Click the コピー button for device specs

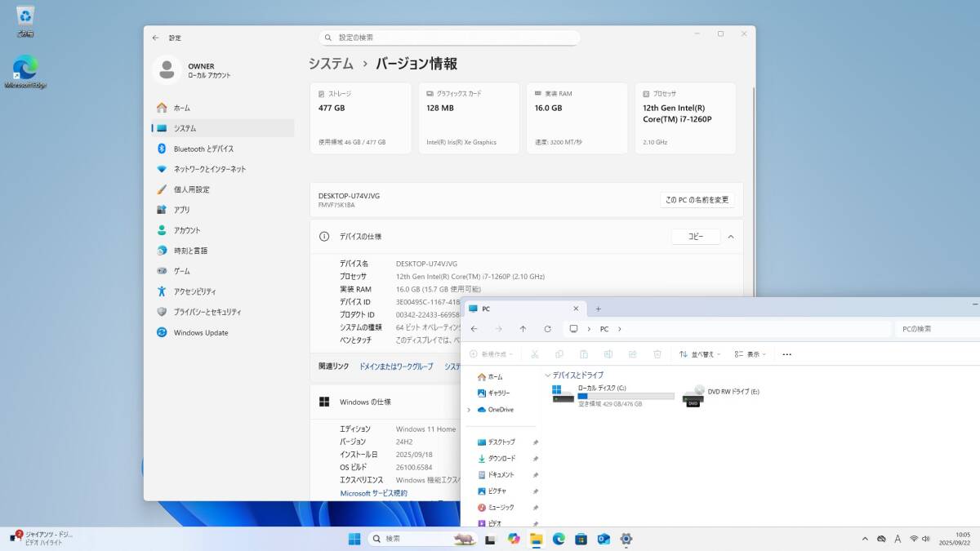click(x=695, y=236)
